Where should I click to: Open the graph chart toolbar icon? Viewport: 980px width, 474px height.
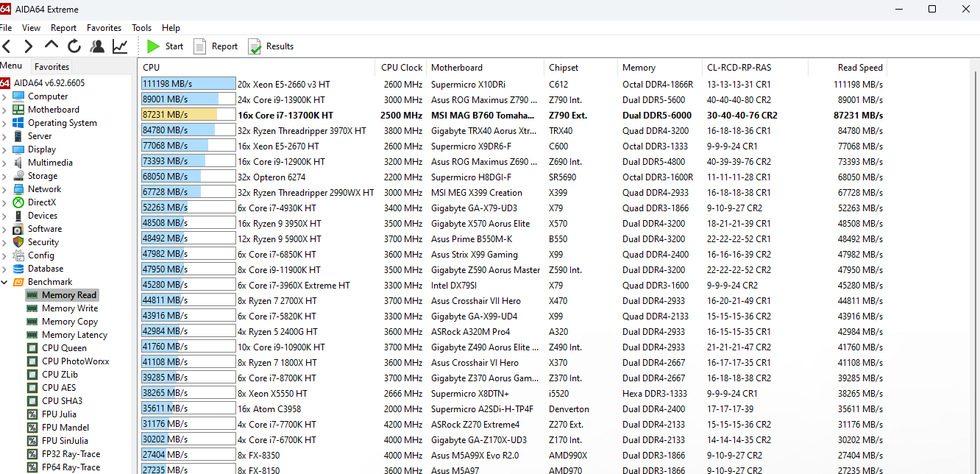click(119, 46)
